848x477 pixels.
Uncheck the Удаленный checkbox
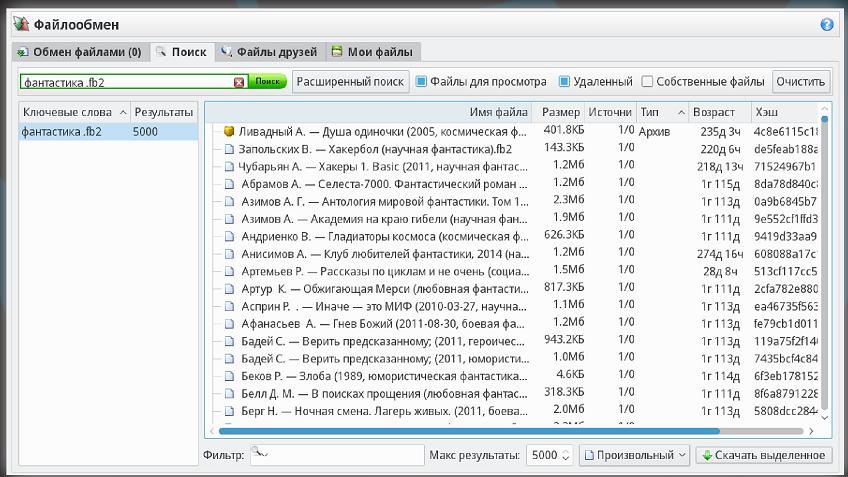(x=564, y=82)
